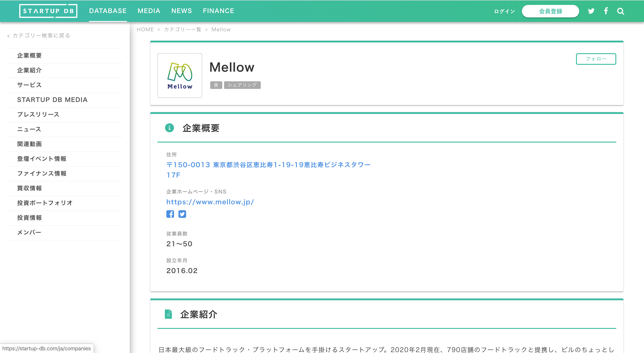Click the 企業紹介 document icon
This screenshot has height=353, width=644.
168,314
